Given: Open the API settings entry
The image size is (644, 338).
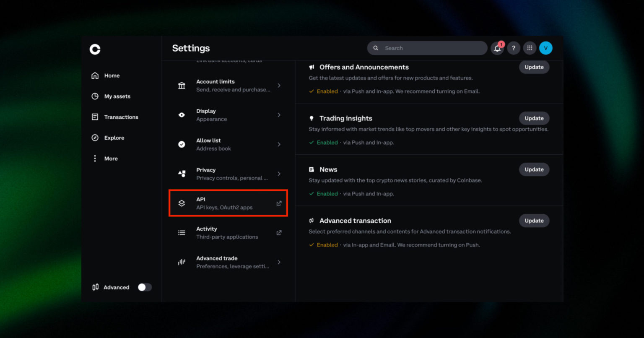Looking at the screenshot, I should coord(228,203).
